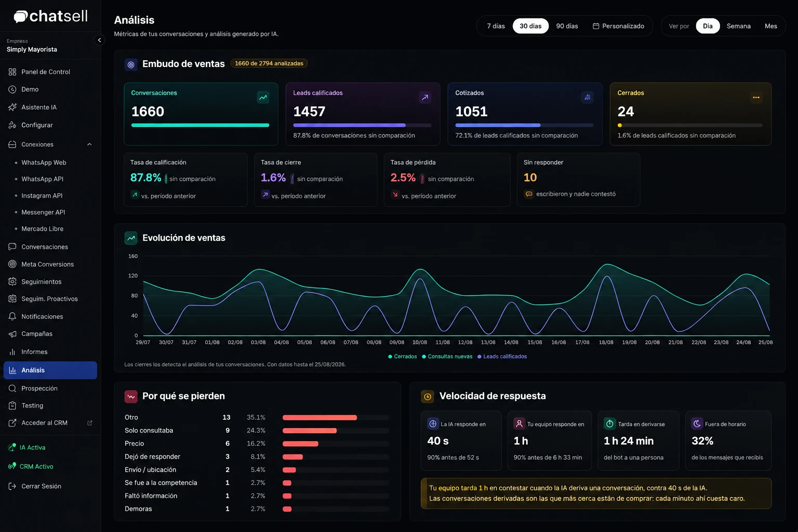This screenshot has height=532, width=798.
Task: Select the 90 días range
Action: click(567, 26)
